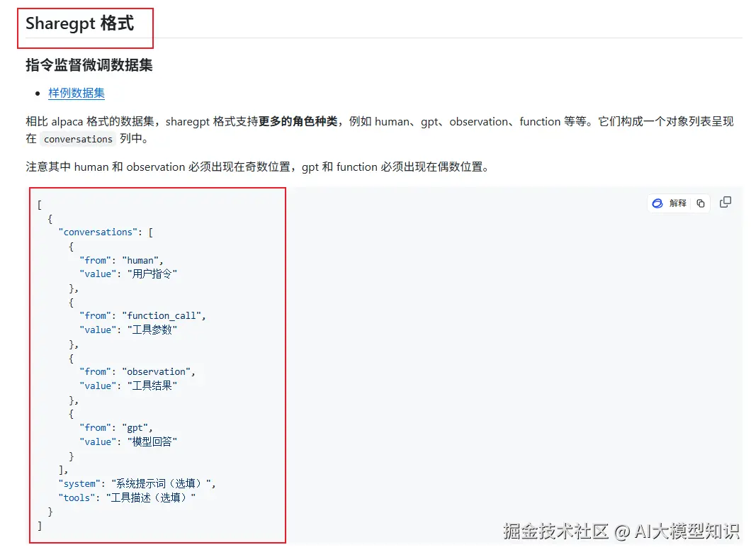Click the "tools" key in the JSON

pyautogui.click(x=76, y=497)
